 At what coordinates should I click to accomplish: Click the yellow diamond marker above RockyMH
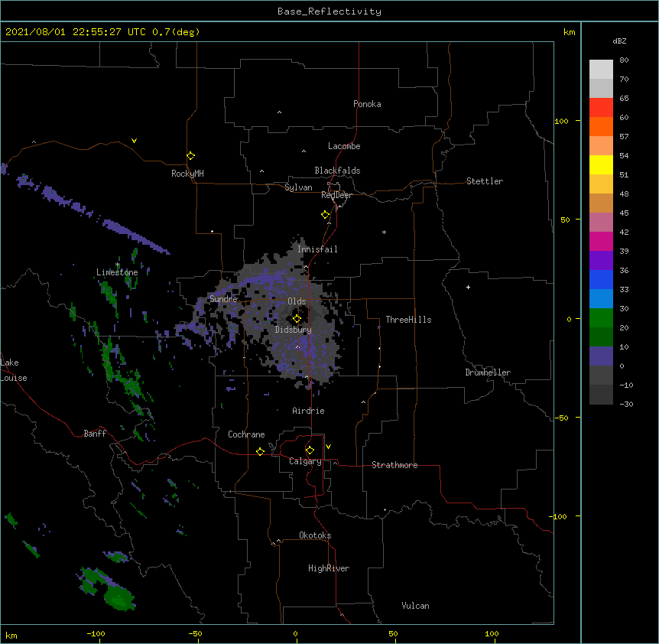[190, 156]
